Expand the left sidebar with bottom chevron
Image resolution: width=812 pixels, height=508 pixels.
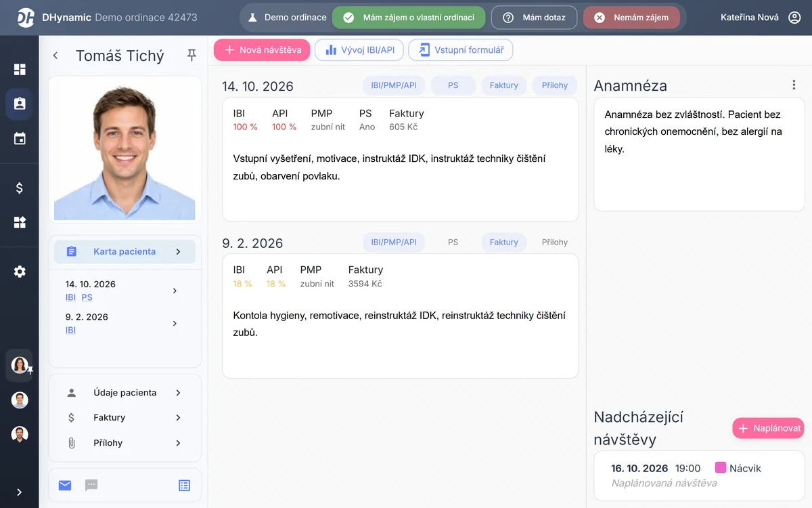click(20, 492)
